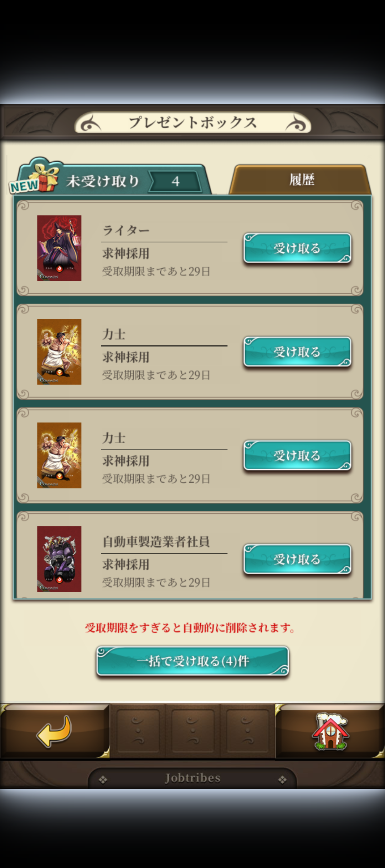Open the second 力士 sumo card thumbnail

(x=59, y=455)
